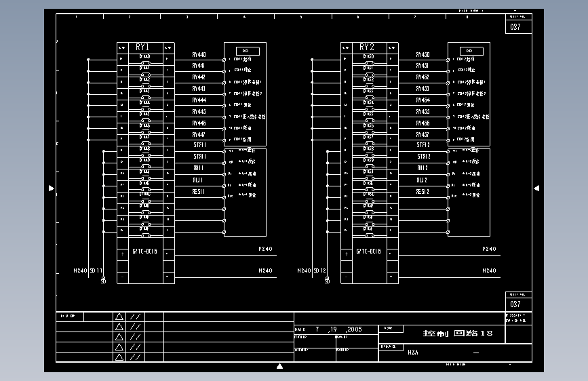
Task: Click the SD11 label
Action: (x=96, y=270)
